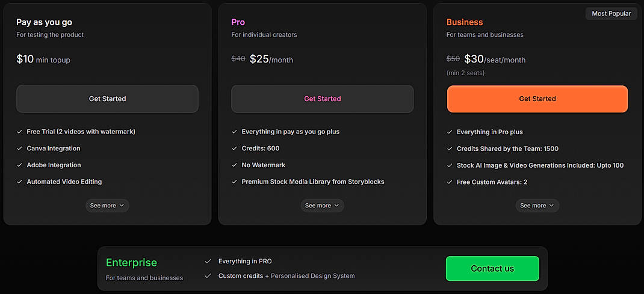Click checkmark beside Canva Integration
Image resolution: width=644 pixels, height=294 pixels.
click(x=19, y=148)
